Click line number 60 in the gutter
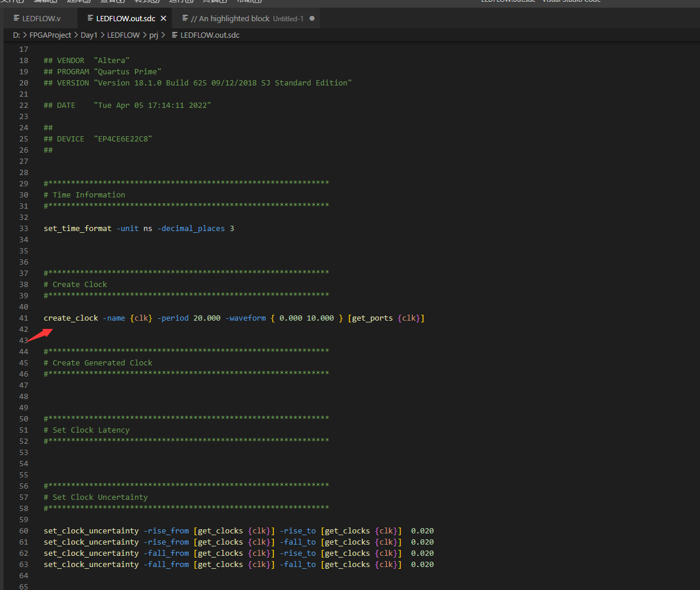The image size is (700, 590). (24, 531)
